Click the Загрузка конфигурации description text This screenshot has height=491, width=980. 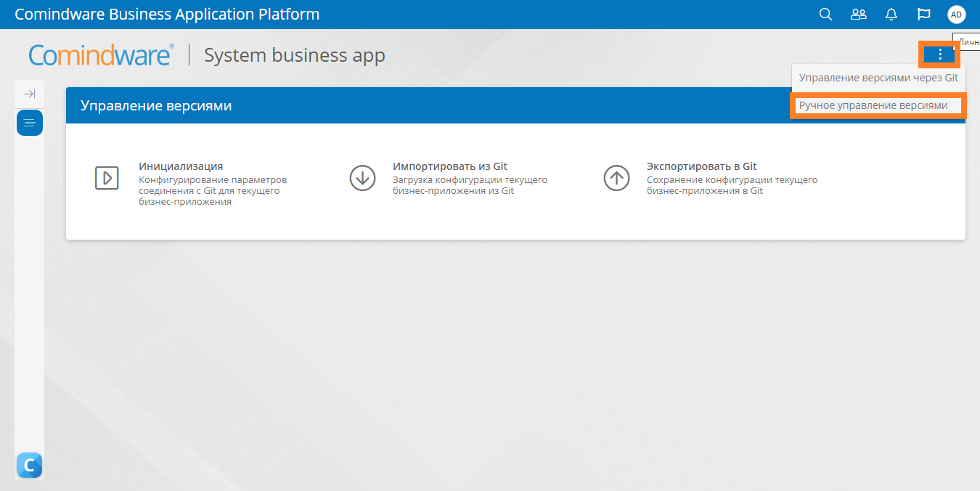470,185
